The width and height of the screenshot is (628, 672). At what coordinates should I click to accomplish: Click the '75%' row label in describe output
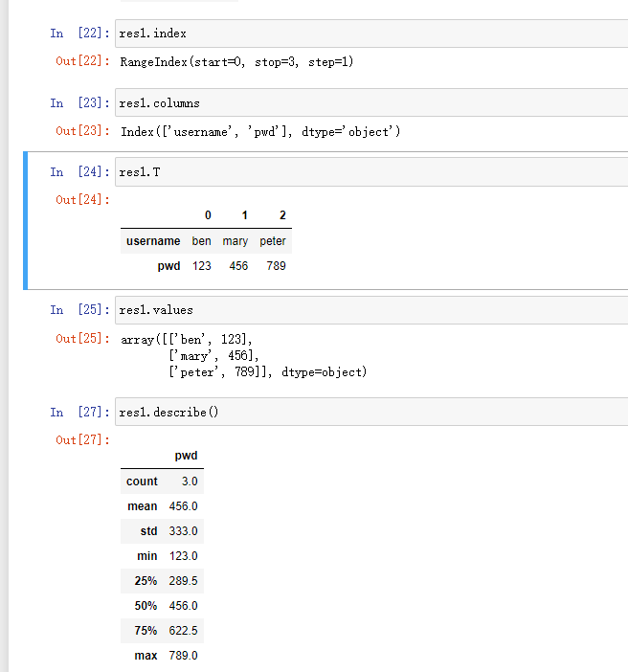pos(145,631)
